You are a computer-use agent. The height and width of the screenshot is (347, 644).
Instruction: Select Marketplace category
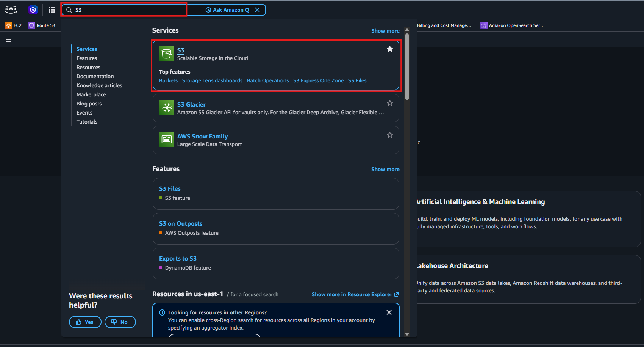tap(91, 94)
